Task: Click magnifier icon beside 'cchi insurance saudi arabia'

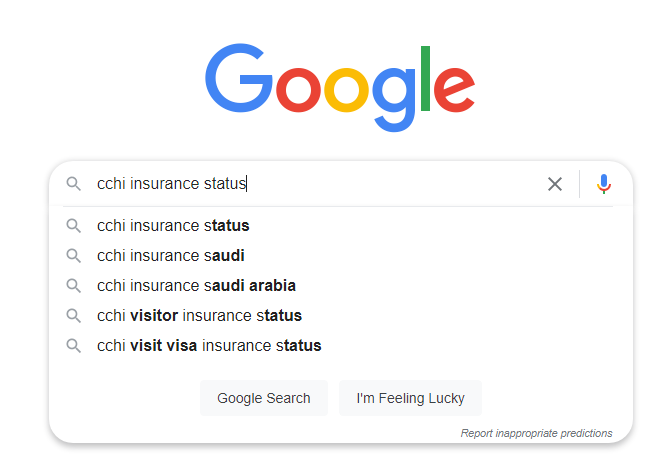Action: click(74, 285)
